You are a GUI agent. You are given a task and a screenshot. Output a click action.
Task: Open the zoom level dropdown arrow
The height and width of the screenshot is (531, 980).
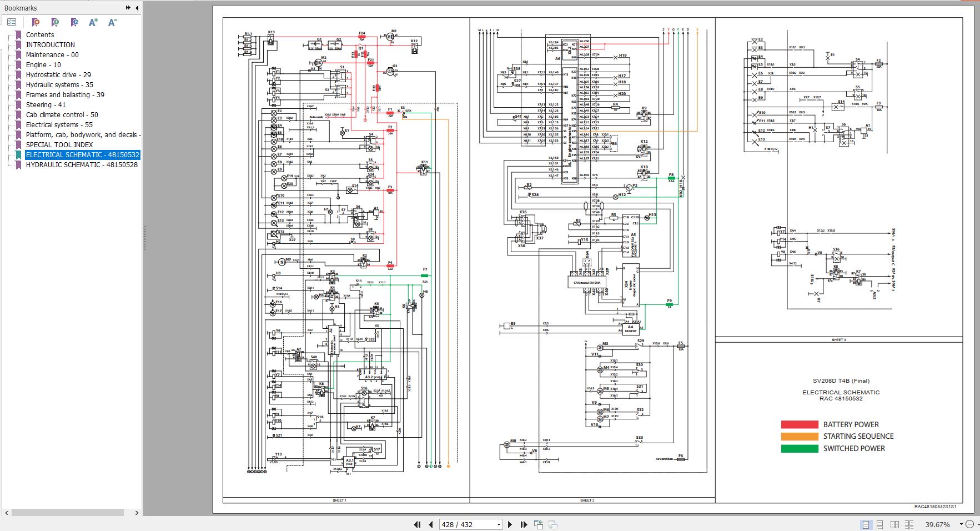click(961, 524)
